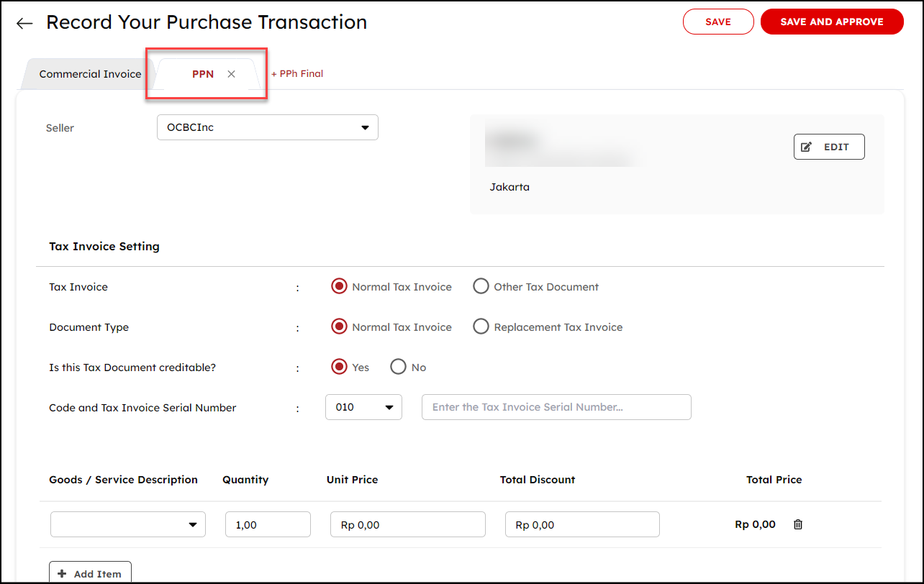Click the back arrow icon

[24, 23]
